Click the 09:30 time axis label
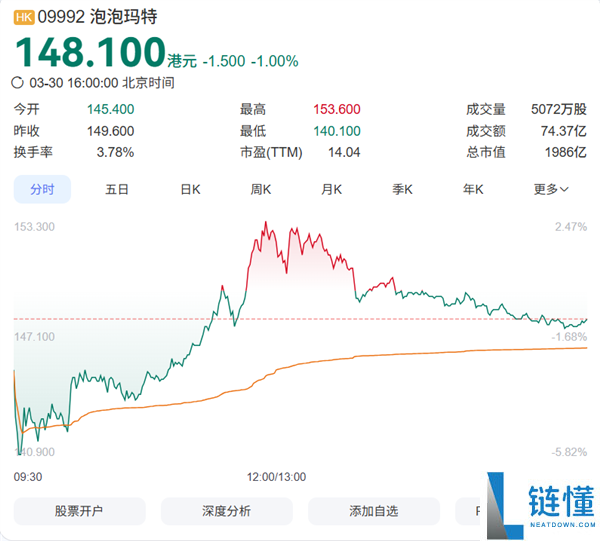The height and width of the screenshot is (541, 600). (x=28, y=477)
